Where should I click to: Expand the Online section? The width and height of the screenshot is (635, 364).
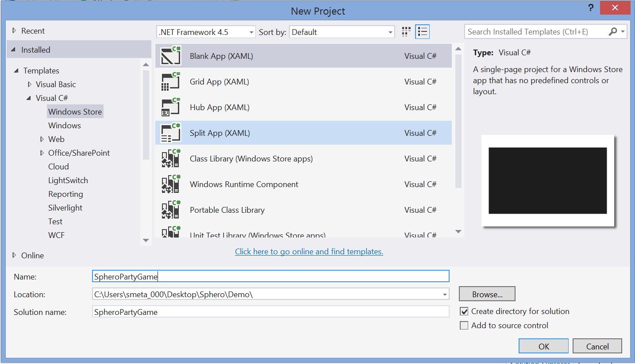14,255
